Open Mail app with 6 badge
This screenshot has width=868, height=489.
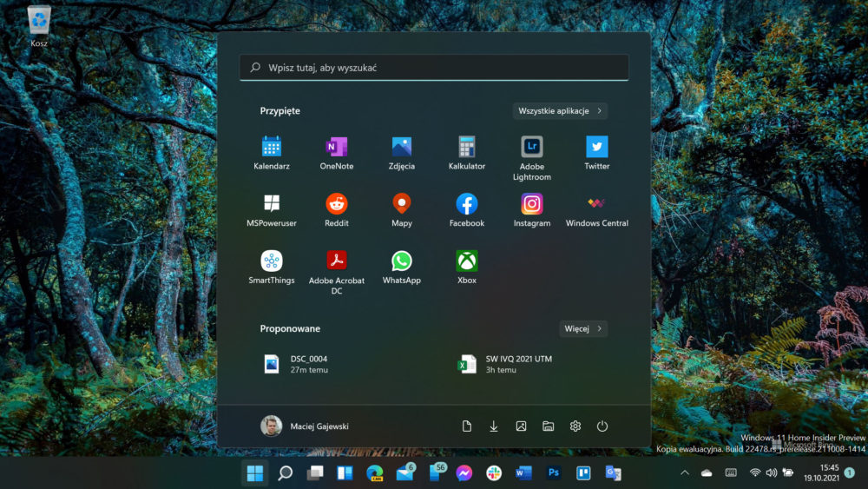[x=405, y=472]
